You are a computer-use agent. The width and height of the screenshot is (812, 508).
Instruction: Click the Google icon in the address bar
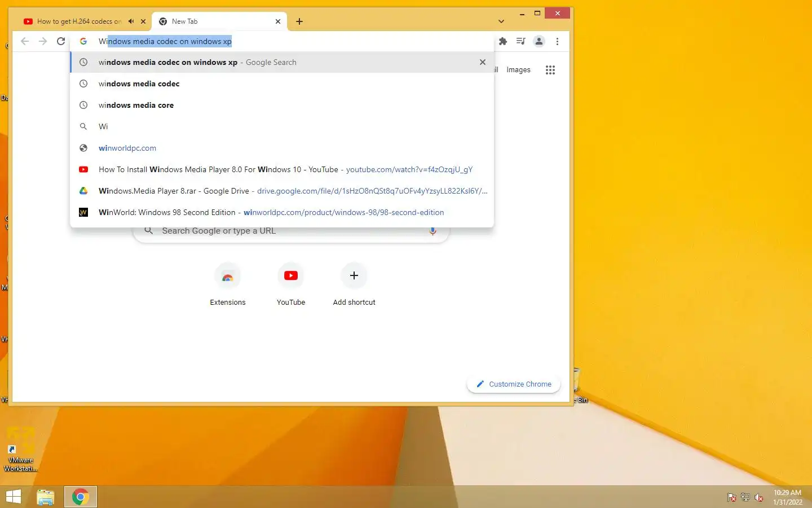83,41
